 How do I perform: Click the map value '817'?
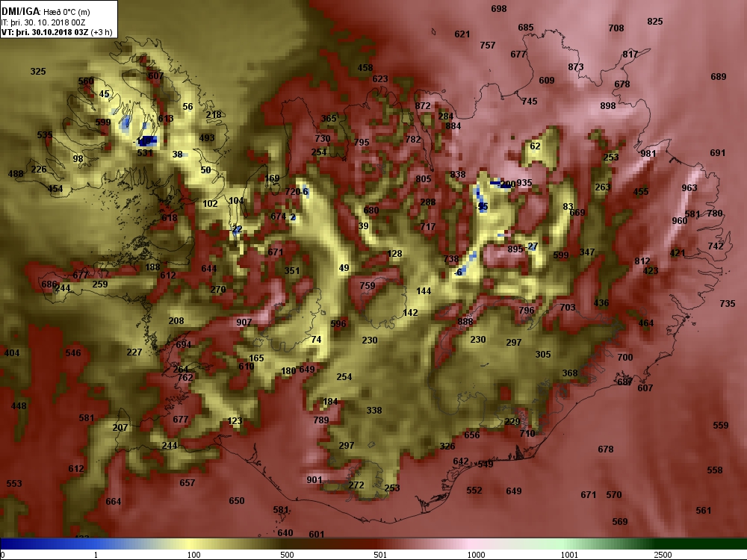click(x=630, y=55)
